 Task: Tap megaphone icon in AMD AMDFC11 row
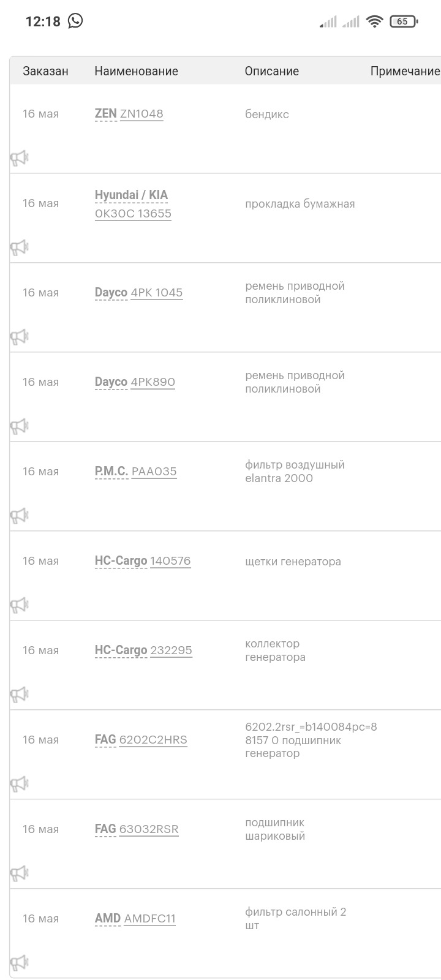click(x=20, y=963)
